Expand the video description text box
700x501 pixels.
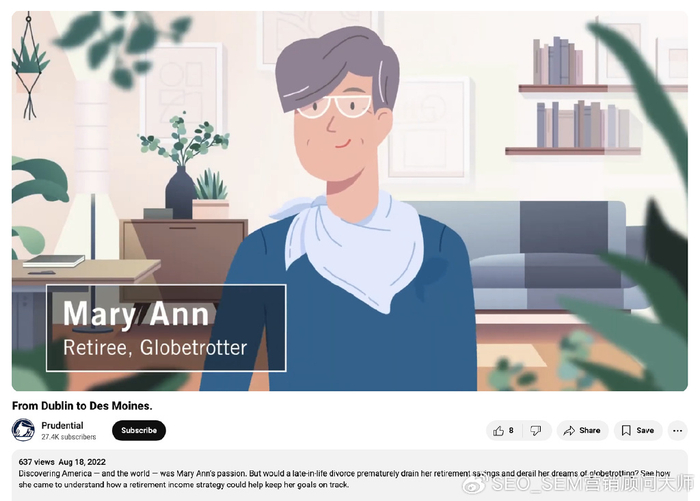[x=350, y=475]
